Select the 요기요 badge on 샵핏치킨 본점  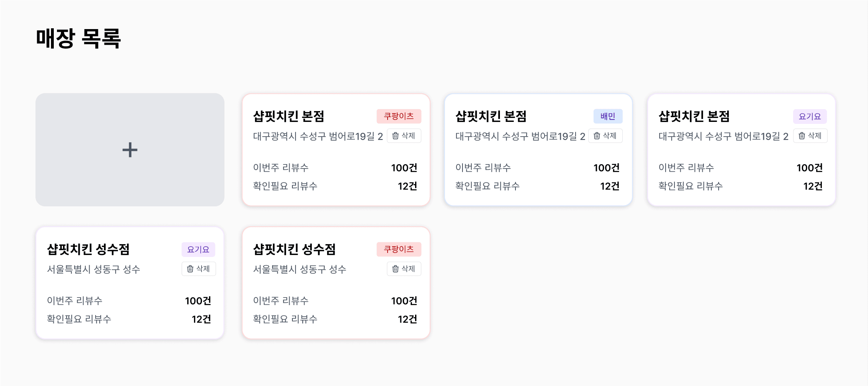tap(810, 116)
